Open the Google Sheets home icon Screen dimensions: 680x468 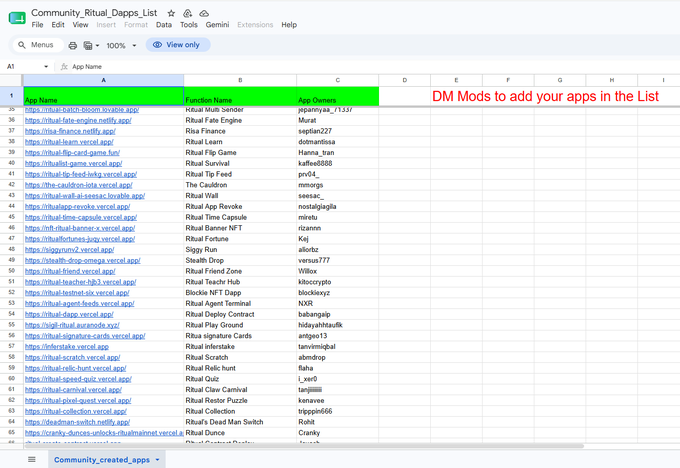coord(17,18)
